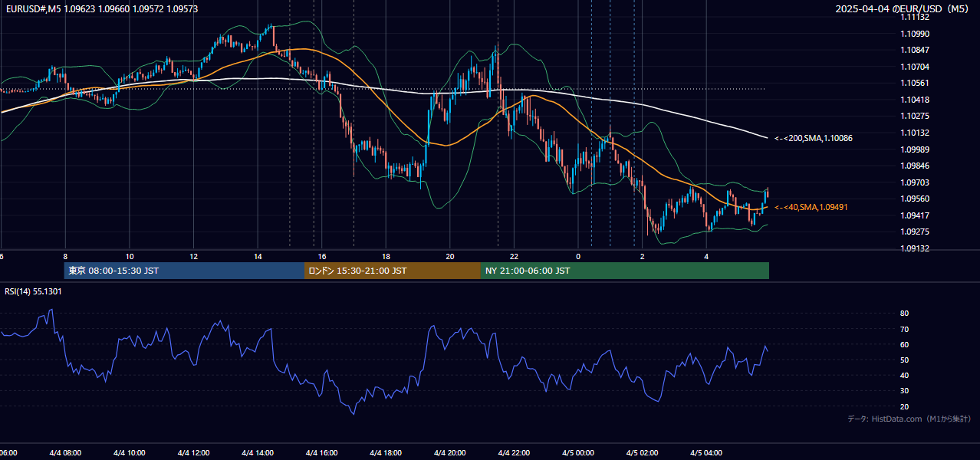Click the 4/5 04:00 bottom time label
Screen dimensions: 980x460
(707, 453)
